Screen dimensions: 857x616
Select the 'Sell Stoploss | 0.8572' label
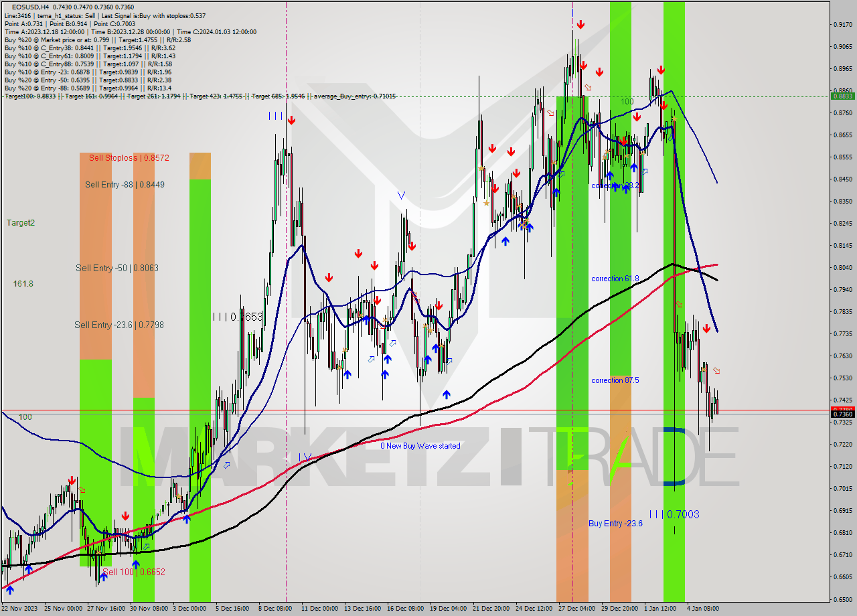(129, 158)
